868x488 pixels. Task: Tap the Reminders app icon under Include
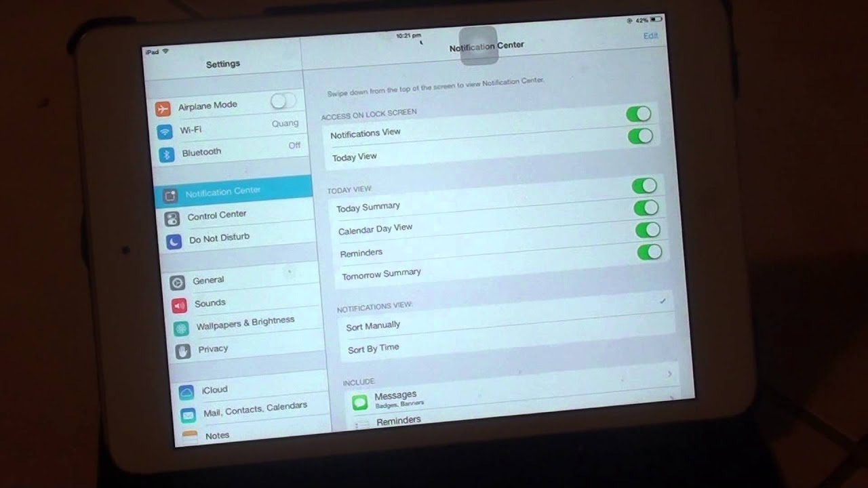click(362, 424)
